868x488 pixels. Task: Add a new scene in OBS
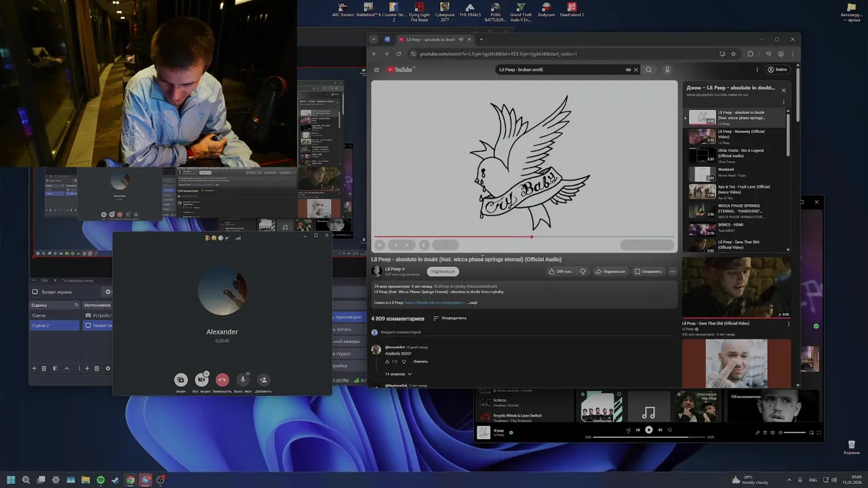click(x=34, y=368)
